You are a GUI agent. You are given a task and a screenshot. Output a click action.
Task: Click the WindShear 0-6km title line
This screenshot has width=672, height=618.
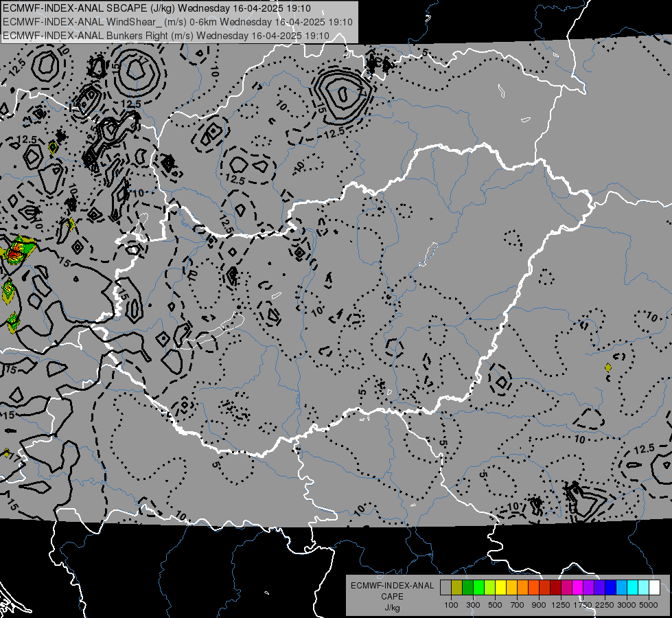point(177,22)
